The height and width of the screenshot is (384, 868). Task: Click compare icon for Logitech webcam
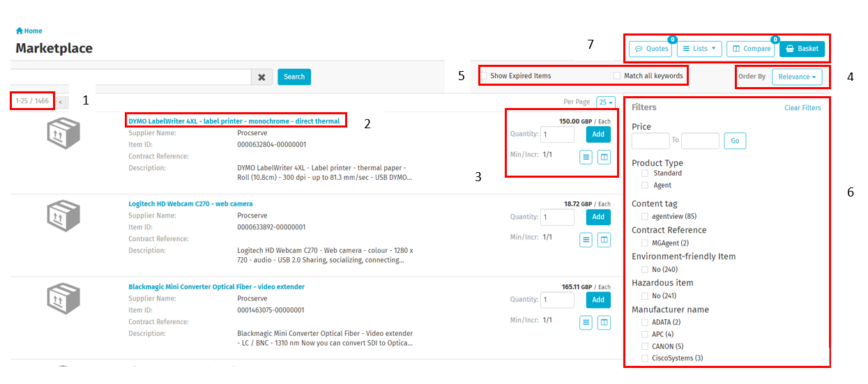coord(604,240)
